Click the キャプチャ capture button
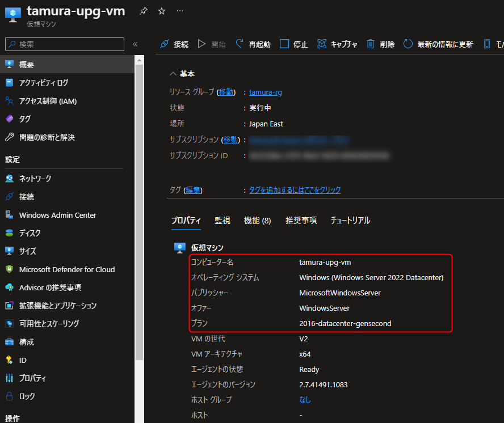Image resolution: width=504 pixels, height=423 pixels. tap(337, 44)
